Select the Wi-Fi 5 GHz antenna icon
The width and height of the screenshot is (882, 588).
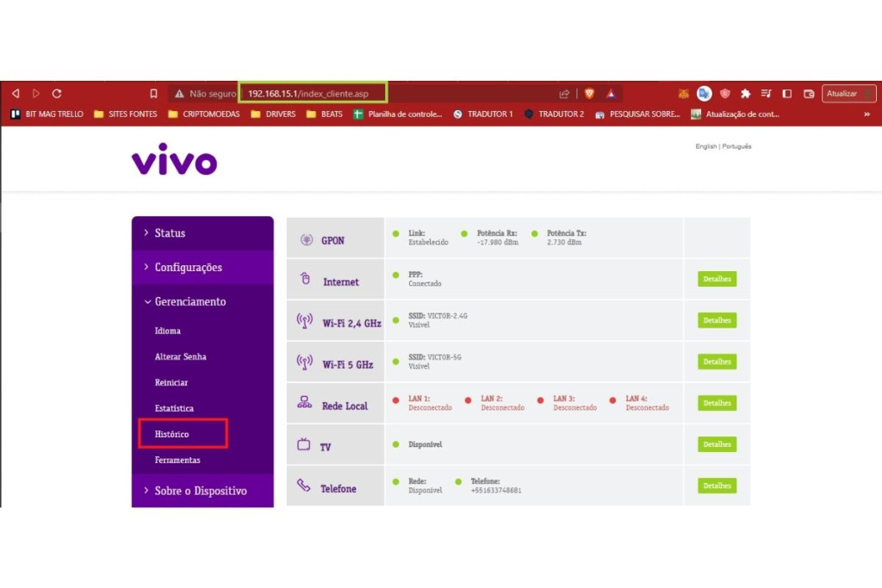coord(306,361)
